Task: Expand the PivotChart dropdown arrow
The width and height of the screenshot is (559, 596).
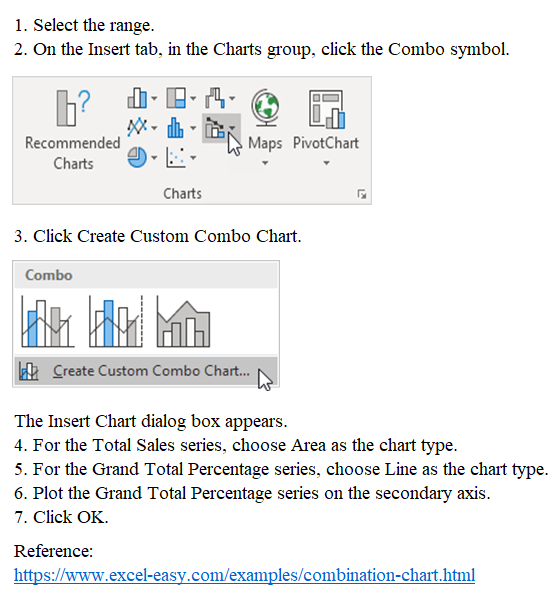Action: pyautogui.click(x=326, y=163)
